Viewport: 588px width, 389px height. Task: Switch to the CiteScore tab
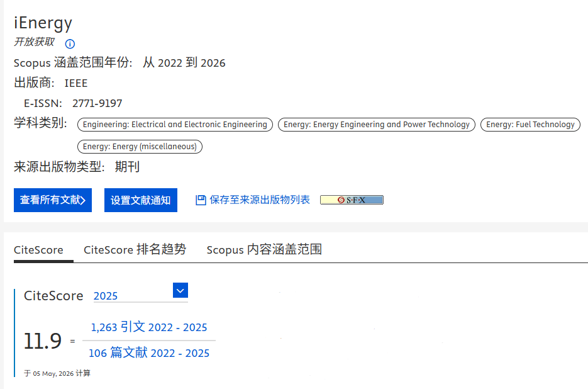coord(38,250)
